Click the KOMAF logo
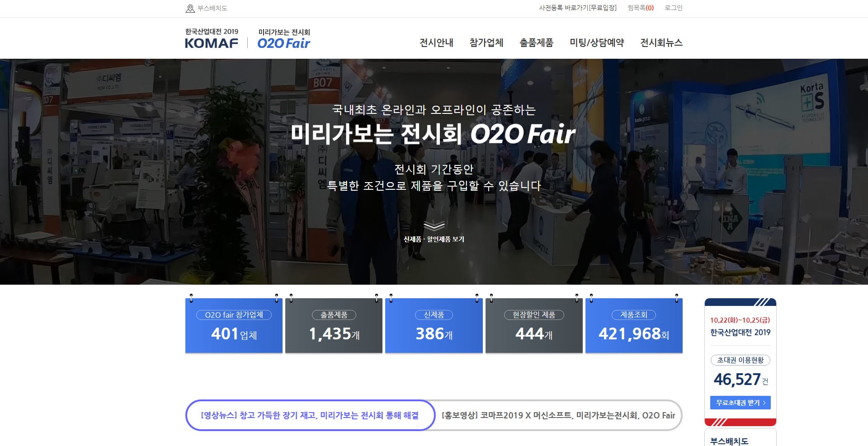Screen dimensions: 868x446 coord(212,38)
